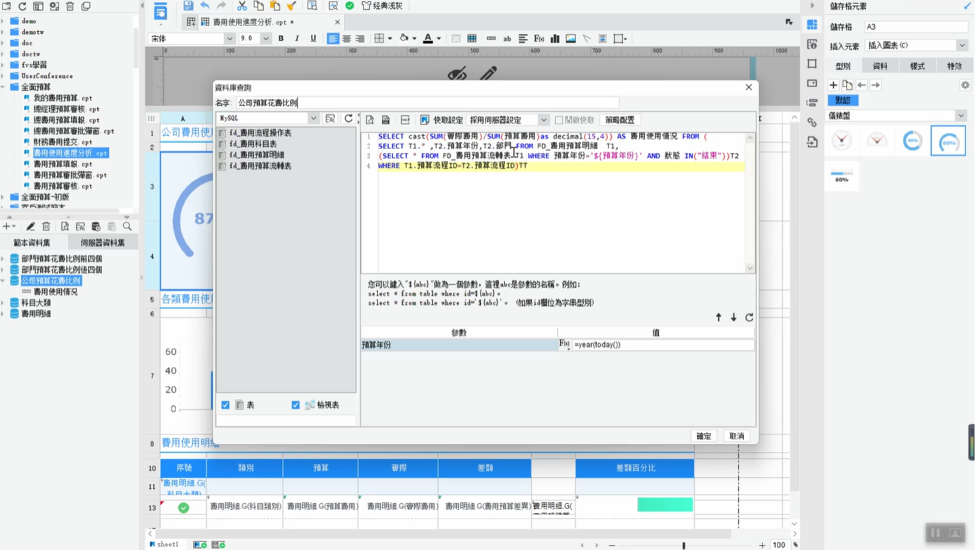Screen dimensions: 980x550
Task: Click the 策略配置 button
Action: (x=620, y=120)
